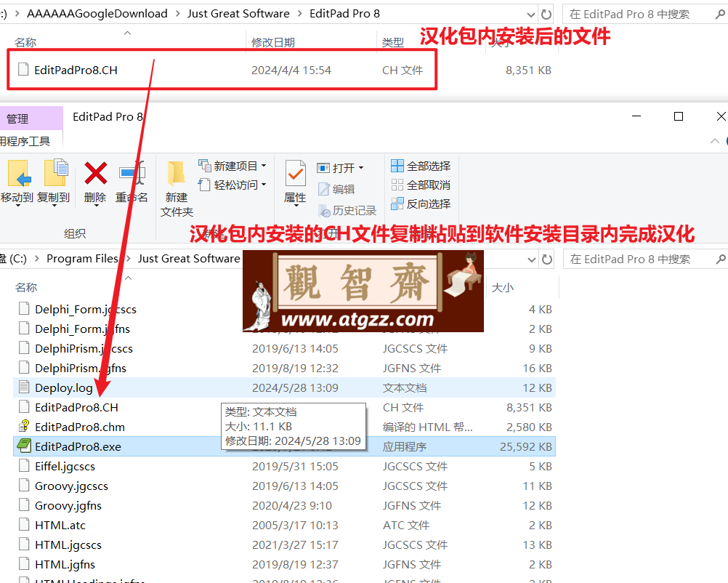Click the EditPadPro8.exe green icon
Screen dimensions: 728x583
(x=24, y=446)
